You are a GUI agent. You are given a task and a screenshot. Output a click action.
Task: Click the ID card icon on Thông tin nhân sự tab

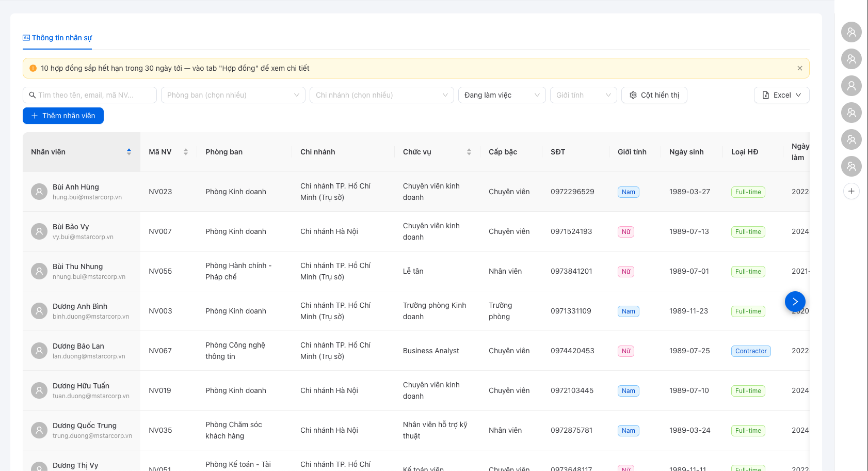click(26, 38)
